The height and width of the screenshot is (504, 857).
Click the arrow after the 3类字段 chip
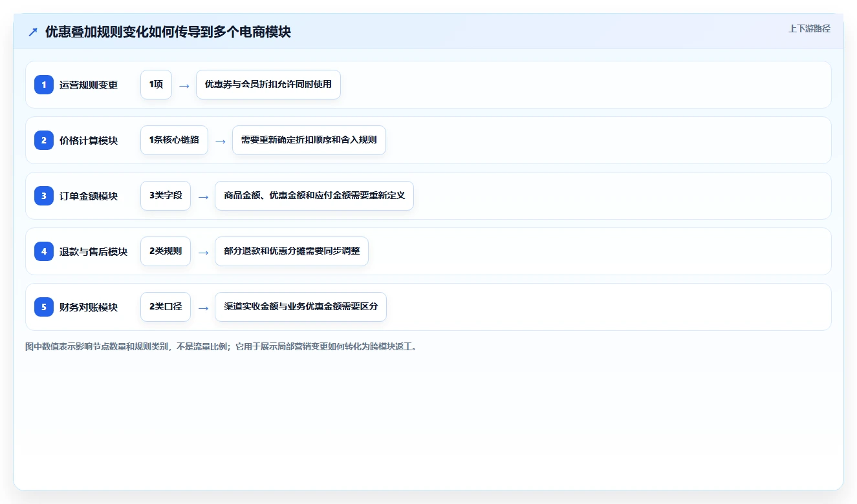point(203,196)
